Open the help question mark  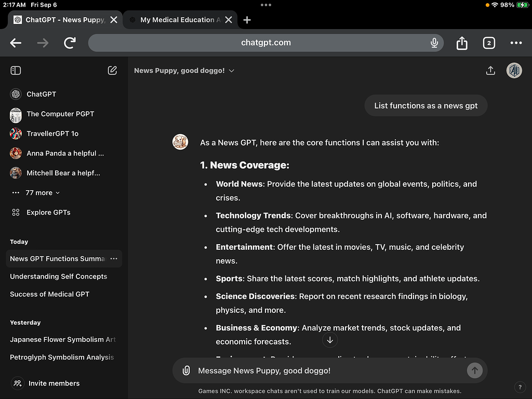(520, 387)
